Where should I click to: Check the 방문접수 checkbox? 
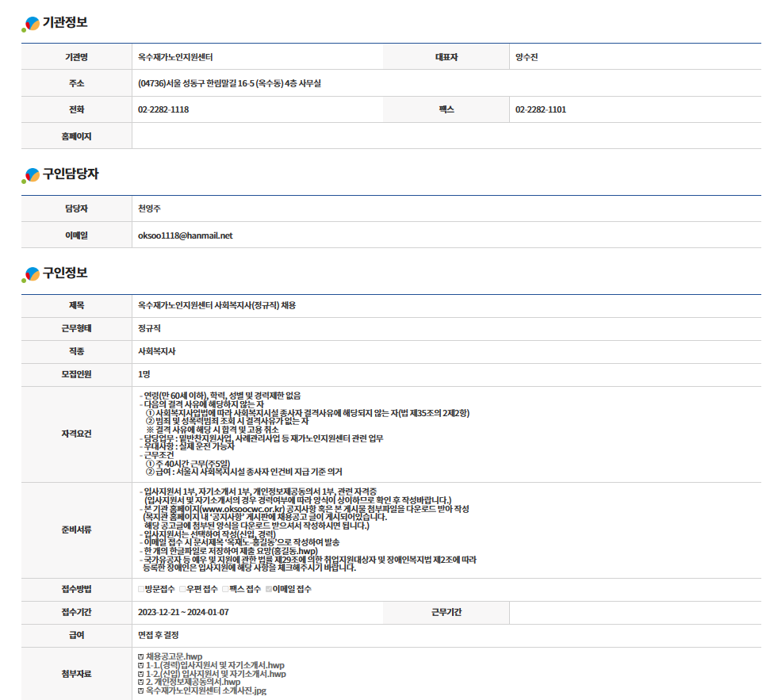click(141, 589)
